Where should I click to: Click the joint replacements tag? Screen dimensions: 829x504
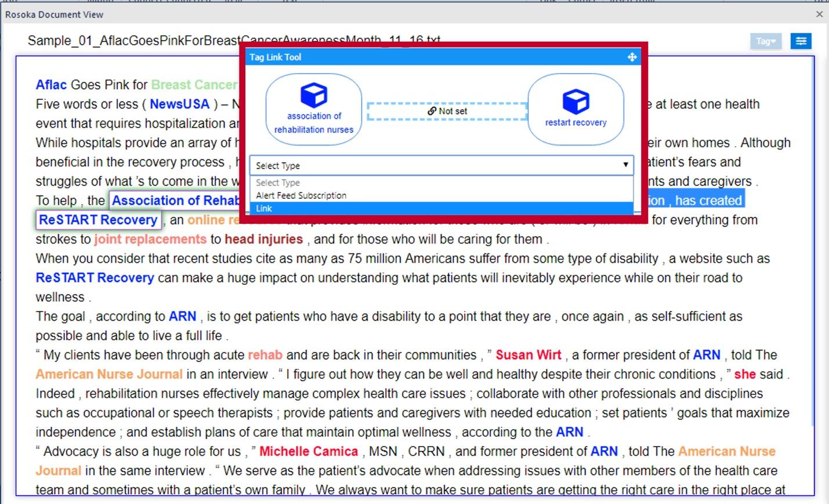[x=150, y=239]
